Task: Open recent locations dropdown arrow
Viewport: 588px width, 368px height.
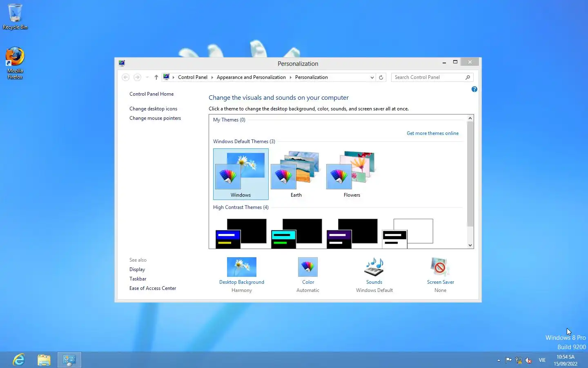Action: pos(147,77)
